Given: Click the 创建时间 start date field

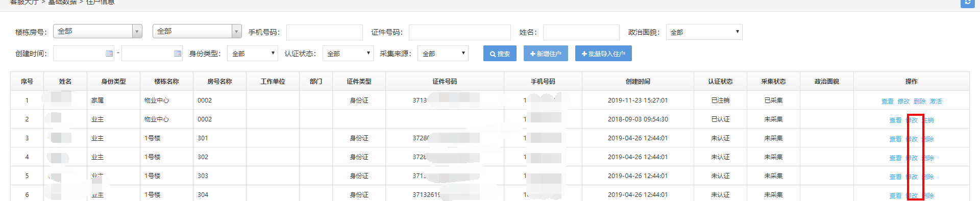Looking at the screenshot, I should tap(84, 54).
